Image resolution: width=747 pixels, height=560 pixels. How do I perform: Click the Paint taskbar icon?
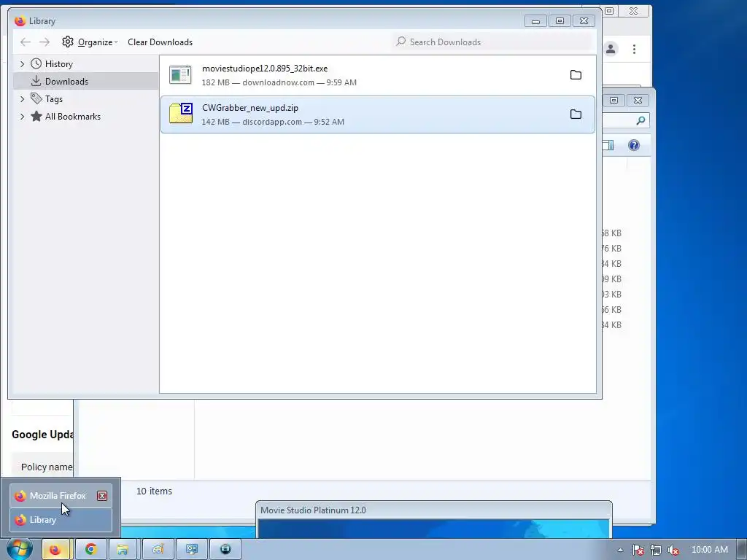click(158, 550)
